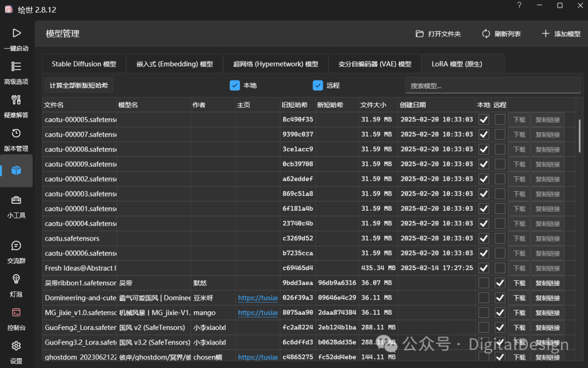The height and width of the screenshot is (368, 588).
Task: Open 高级选项 list icon in sidebar
Action: pos(16,66)
